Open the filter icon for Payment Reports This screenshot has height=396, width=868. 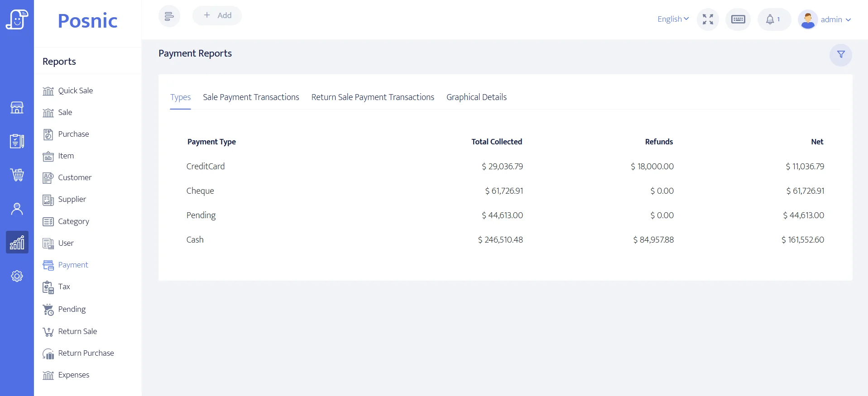pyautogui.click(x=840, y=55)
